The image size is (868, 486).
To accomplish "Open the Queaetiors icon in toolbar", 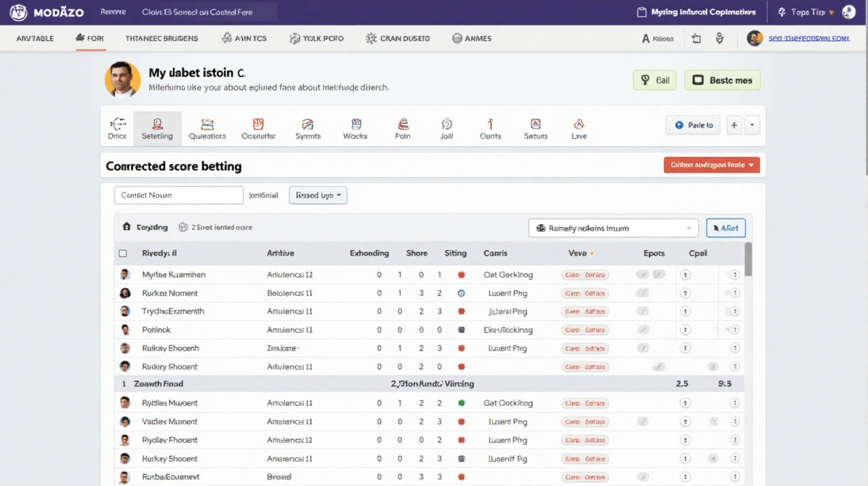I will pyautogui.click(x=207, y=129).
